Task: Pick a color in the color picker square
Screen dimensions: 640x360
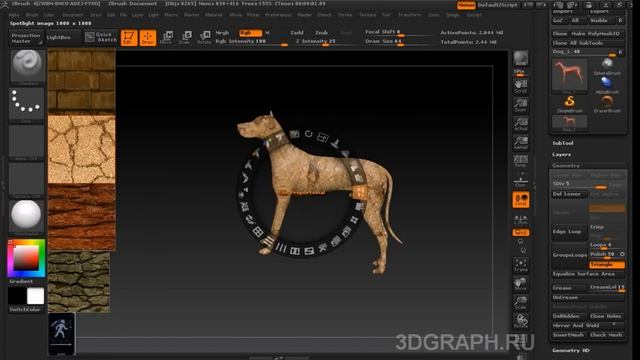Action: click(27, 258)
